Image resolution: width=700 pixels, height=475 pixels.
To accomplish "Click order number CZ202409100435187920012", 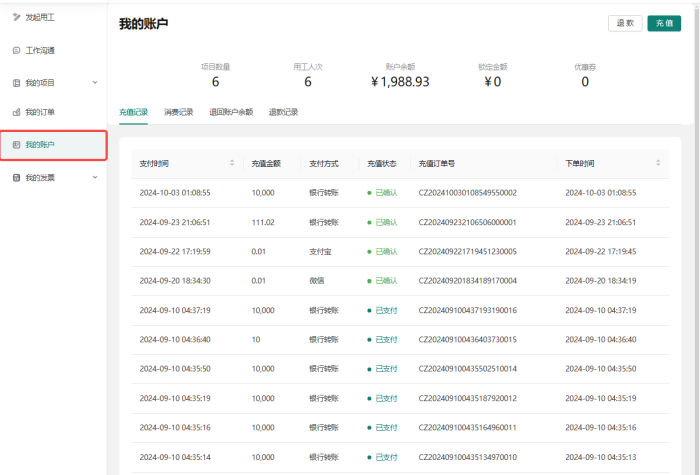I will (x=467, y=398).
